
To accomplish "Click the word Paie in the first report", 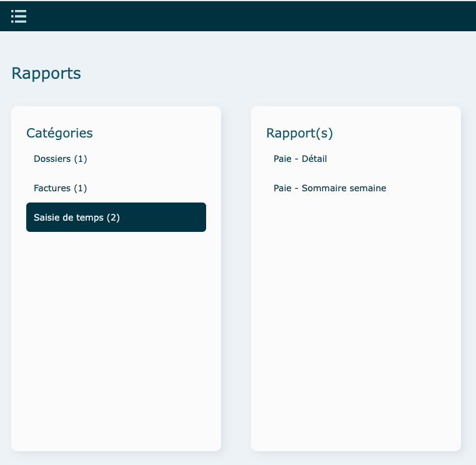I will click(282, 159).
